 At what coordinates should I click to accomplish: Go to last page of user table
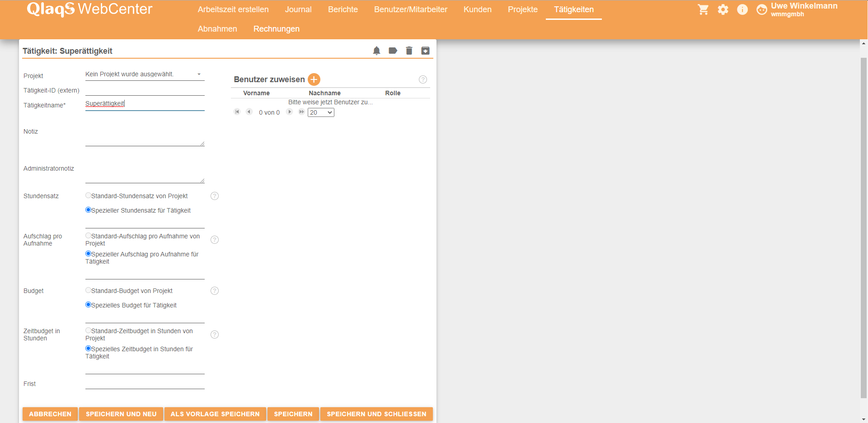pos(301,112)
